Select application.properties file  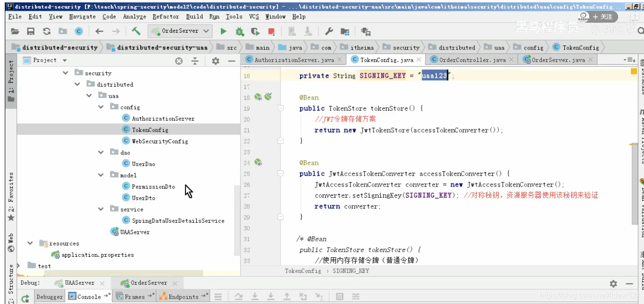click(97, 255)
